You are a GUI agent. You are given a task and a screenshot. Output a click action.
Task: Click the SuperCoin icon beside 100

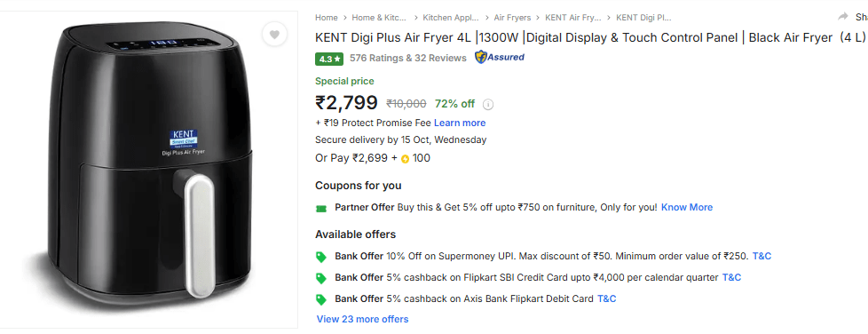405,159
